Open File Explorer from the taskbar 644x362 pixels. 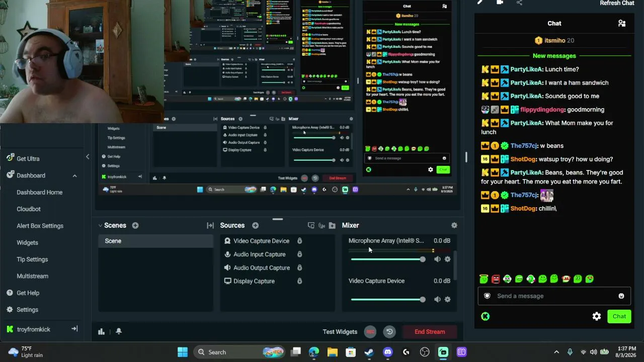tap(332, 352)
